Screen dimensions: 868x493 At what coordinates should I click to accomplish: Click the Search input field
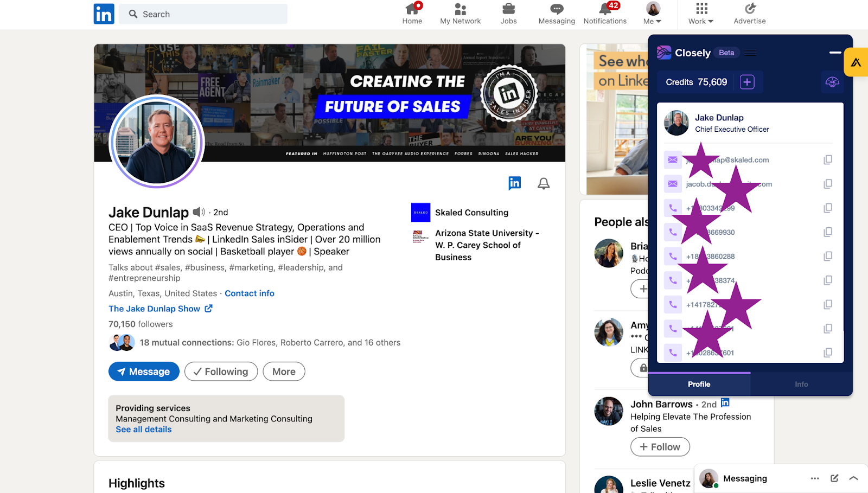pos(203,14)
